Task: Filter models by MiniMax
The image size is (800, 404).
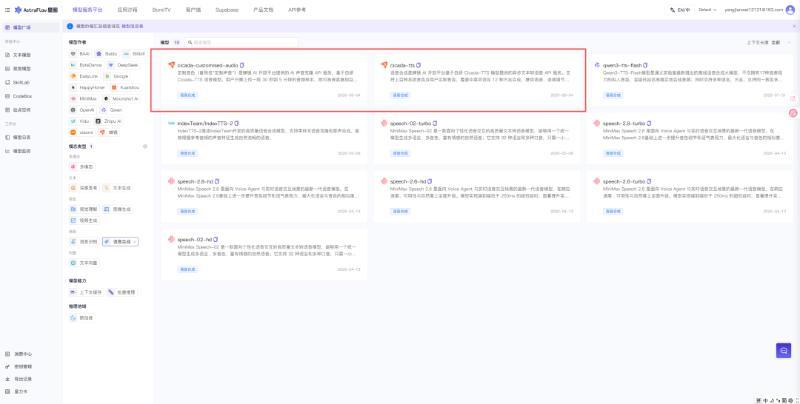Action: [83, 98]
